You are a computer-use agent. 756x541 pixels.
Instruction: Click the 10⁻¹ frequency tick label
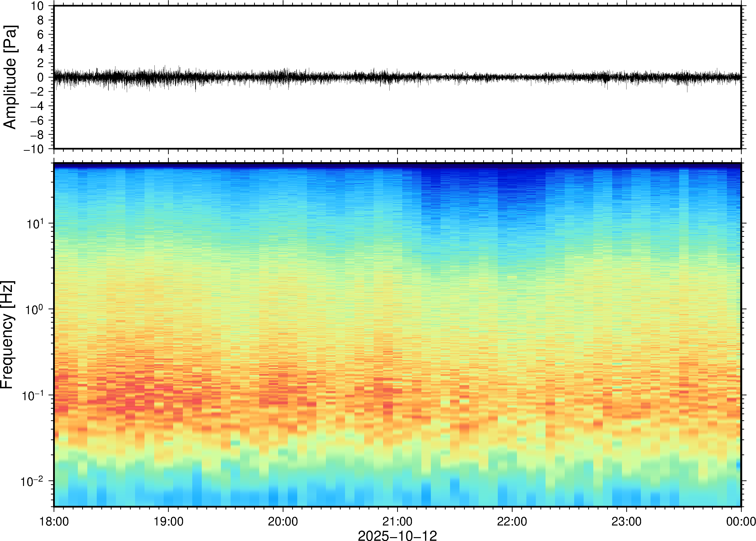tap(32, 395)
